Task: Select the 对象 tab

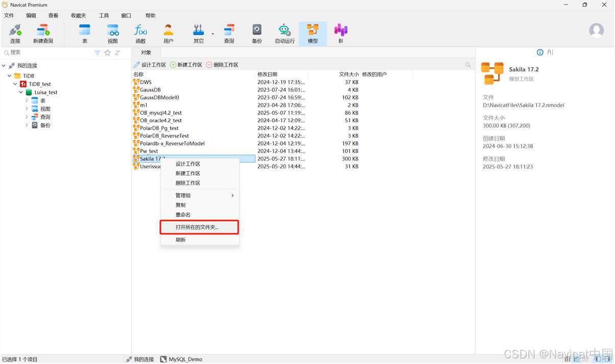Action: pyautogui.click(x=146, y=53)
